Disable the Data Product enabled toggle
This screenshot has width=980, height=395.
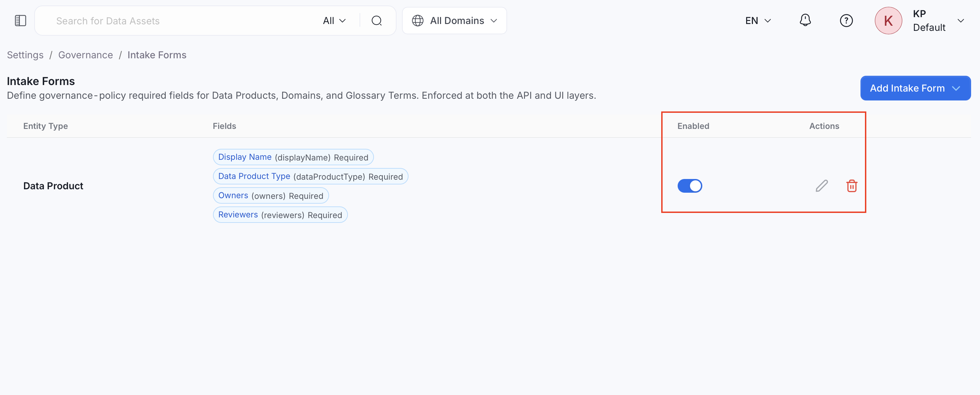[x=689, y=186]
